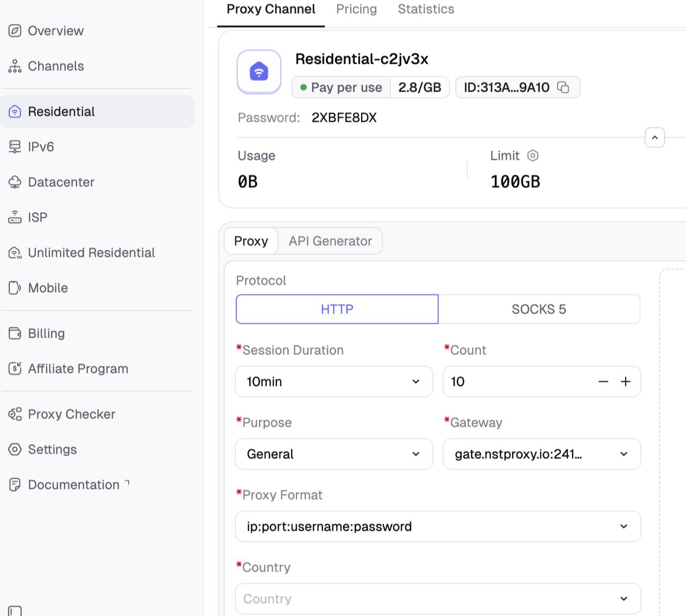Screen dimensions: 686x616
Task: Click the Affiliate Program dollar icon
Action: point(15,369)
